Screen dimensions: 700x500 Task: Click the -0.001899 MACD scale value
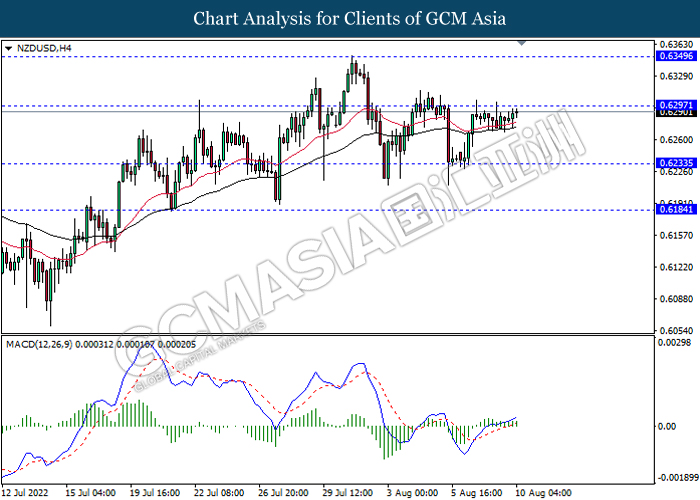(678, 478)
